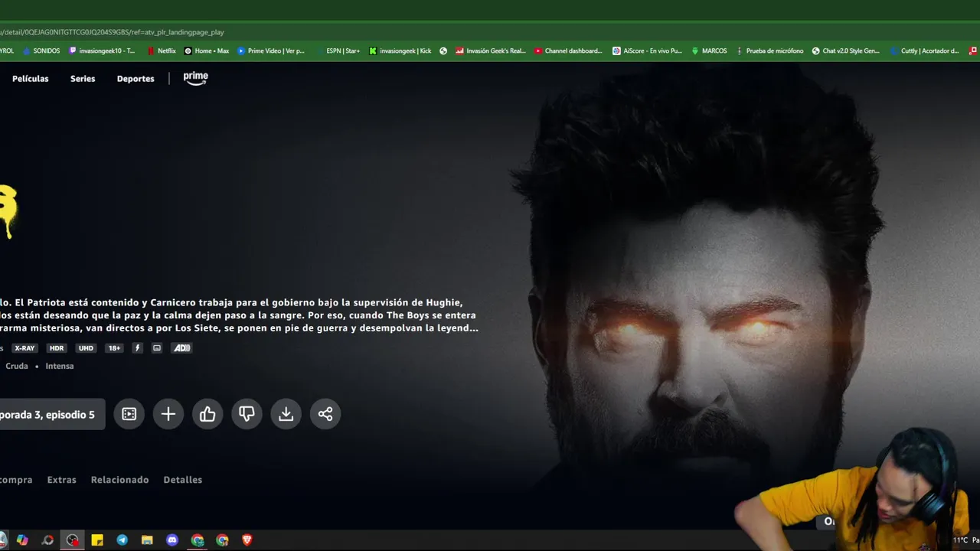
Task: Download the episode with the download icon
Action: pos(286,414)
